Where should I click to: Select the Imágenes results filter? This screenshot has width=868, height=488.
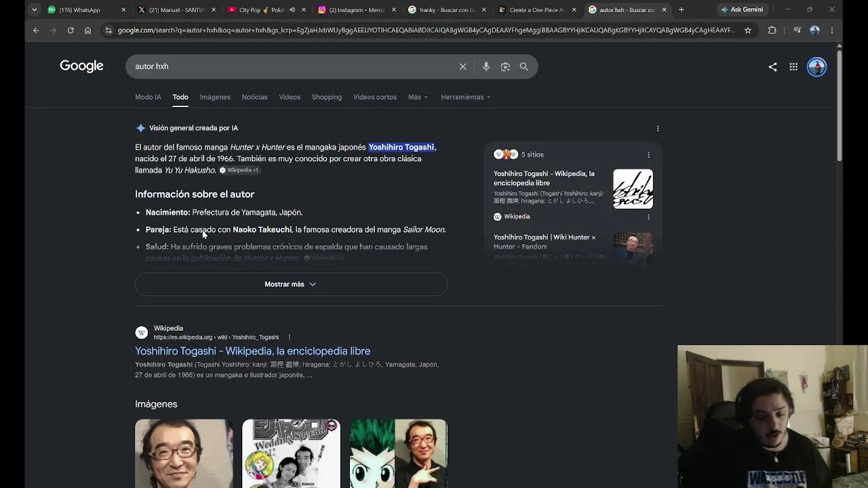pyautogui.click(x=215, y=97)
